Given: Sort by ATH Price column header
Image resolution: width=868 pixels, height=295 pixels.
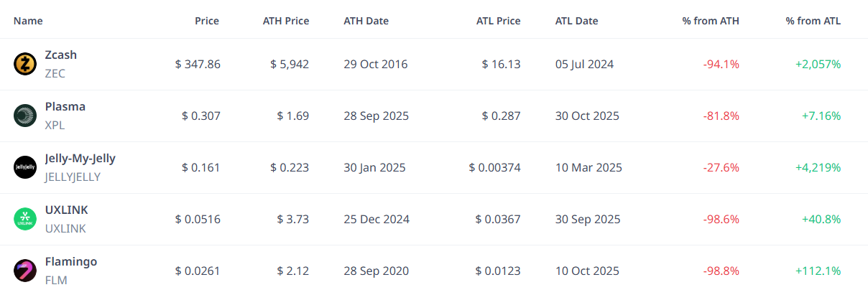Looking at the screenshot, I should point(286,21).
